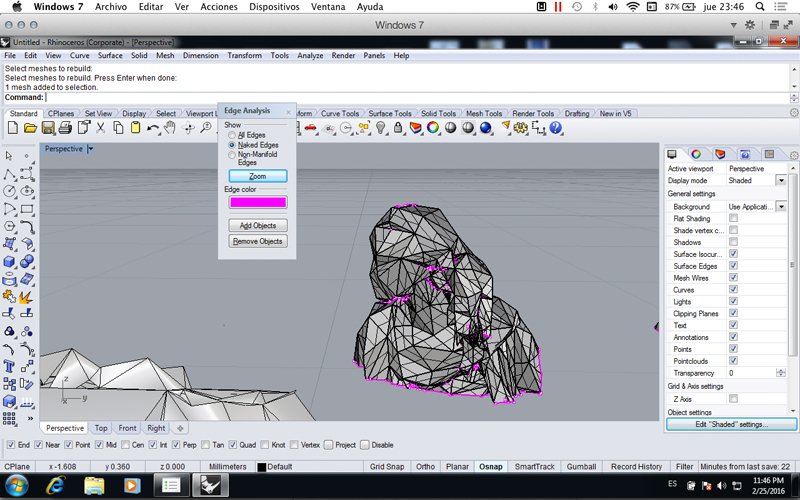The image size is (800, 500).
Task: Click the magenta Edge color swatch
Action: coord(258,203)
